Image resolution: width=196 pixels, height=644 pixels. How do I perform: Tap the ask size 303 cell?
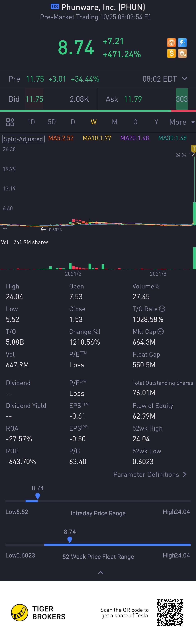coord(182,99)
